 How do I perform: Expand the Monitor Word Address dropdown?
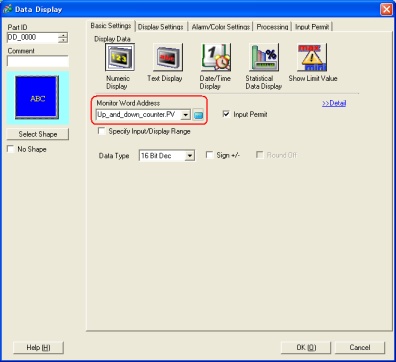coord(186,115)
